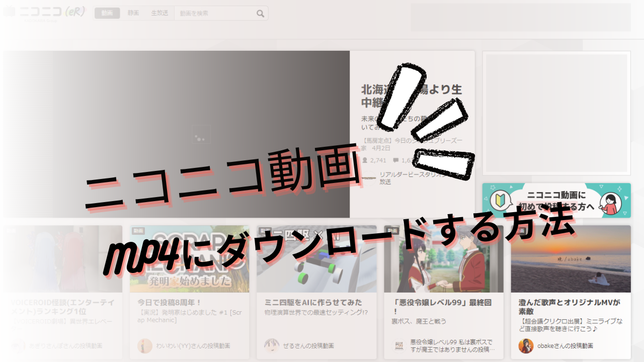
Task: Click the ぜる uploader avatar icon
Action: pos(272,346)
